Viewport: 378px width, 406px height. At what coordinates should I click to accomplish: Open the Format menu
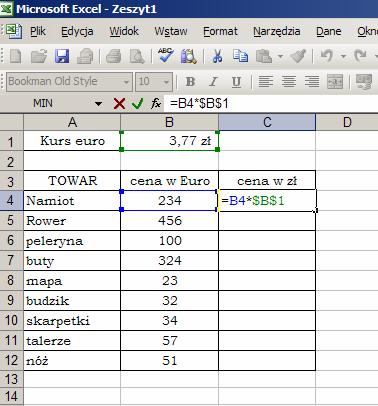(220, 31)
